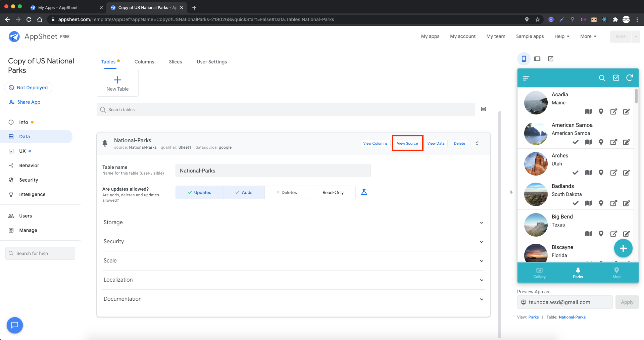Screen dimensions: 644x340
Task: Delete the National-Parks table
Action: tap(459, 143)
